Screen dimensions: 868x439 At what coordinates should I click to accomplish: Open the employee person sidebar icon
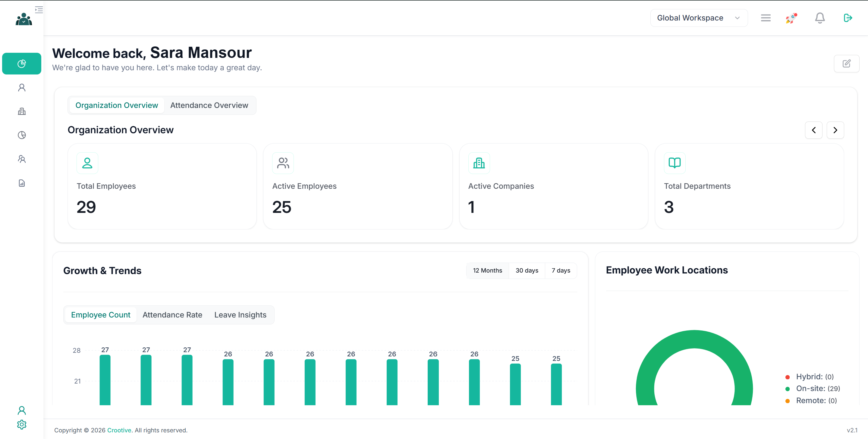22,88
